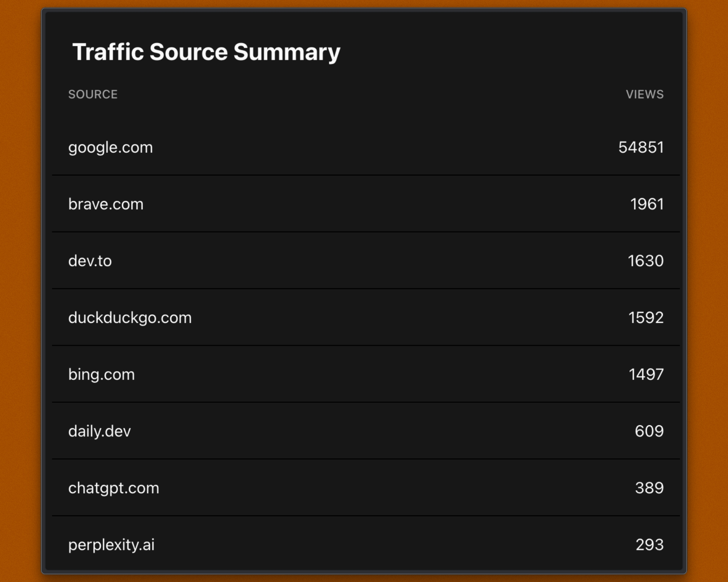Click the perplexity.ai source entry
Screen dimensions: 728x582
pos(111,545)
